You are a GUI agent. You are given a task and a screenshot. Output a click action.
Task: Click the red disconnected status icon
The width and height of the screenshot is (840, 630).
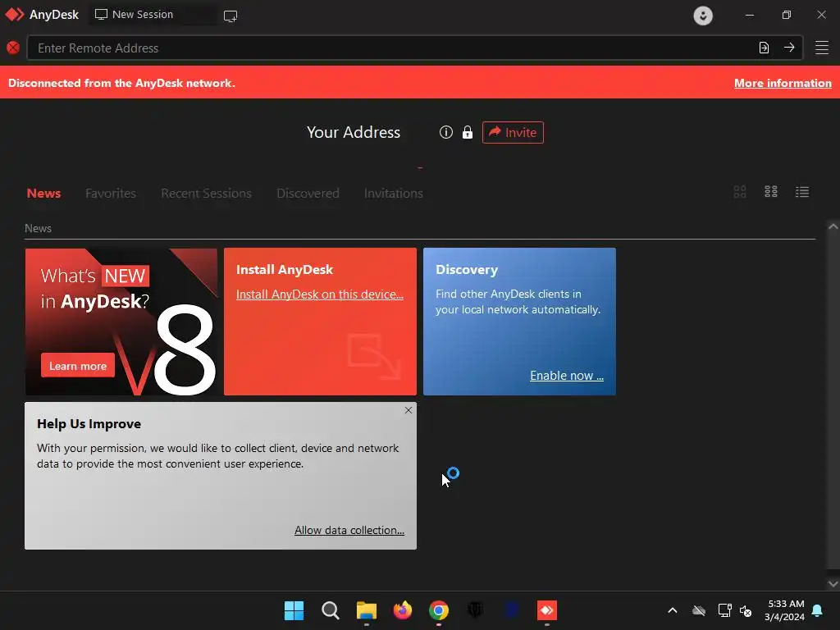13,48
